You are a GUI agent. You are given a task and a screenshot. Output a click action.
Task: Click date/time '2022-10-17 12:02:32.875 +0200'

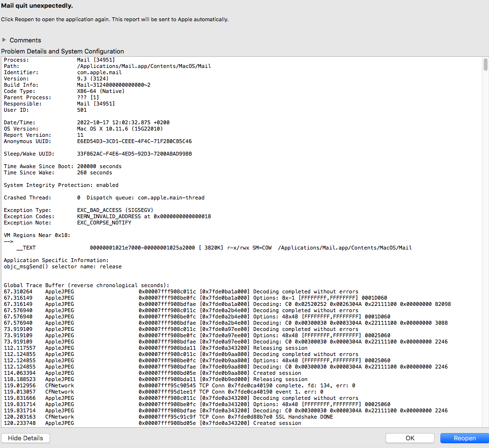123,122
